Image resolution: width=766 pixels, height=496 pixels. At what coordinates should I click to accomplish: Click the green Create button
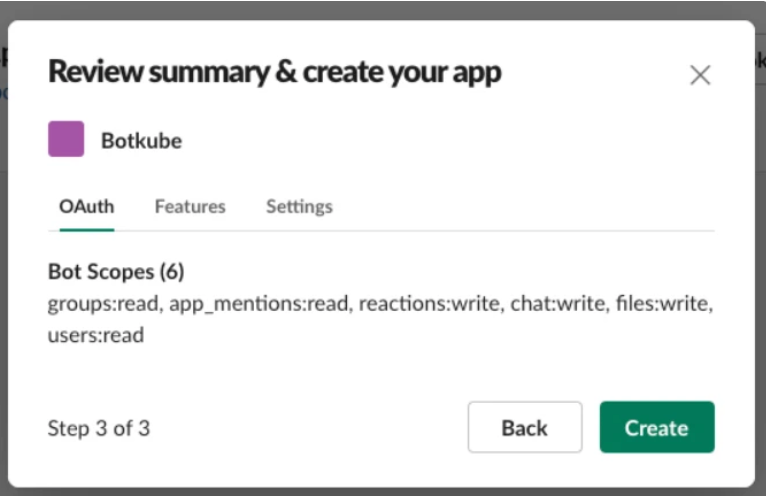point(656,428)
